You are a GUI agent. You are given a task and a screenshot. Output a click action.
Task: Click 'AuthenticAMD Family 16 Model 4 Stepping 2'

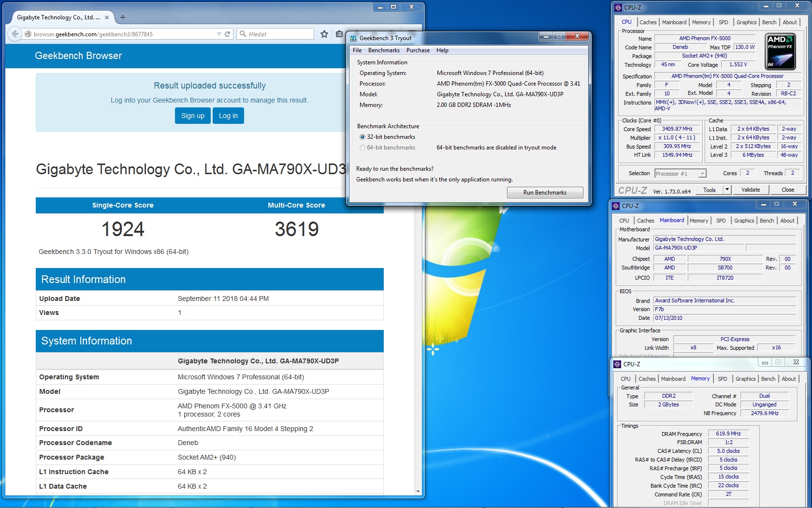point(246,429)
